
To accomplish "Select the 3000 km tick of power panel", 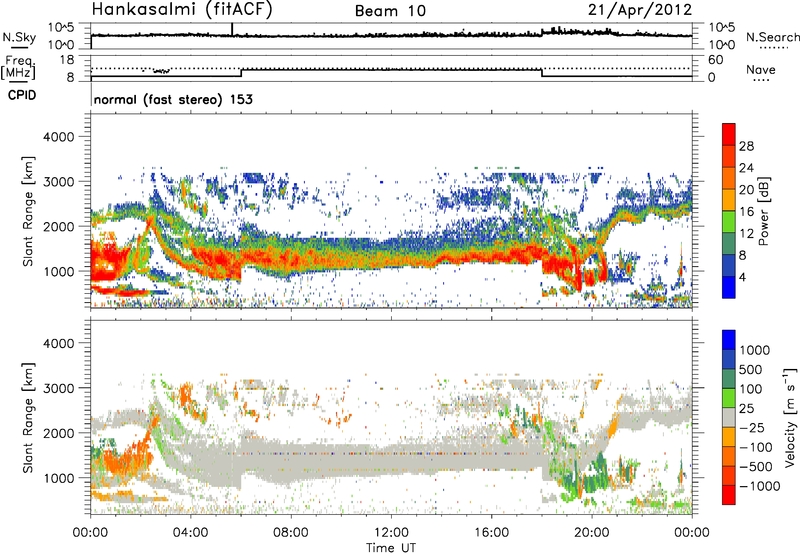I will [x=58, y=182].
